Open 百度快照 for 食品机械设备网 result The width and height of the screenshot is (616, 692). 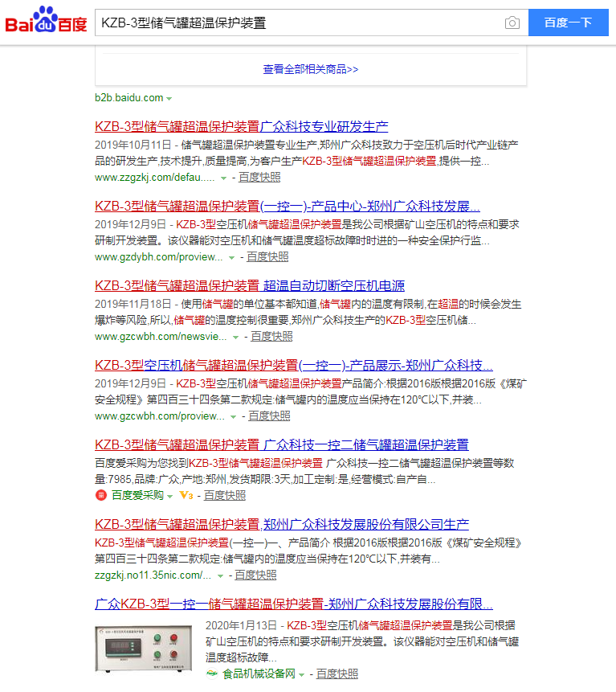tap(337, 674)
